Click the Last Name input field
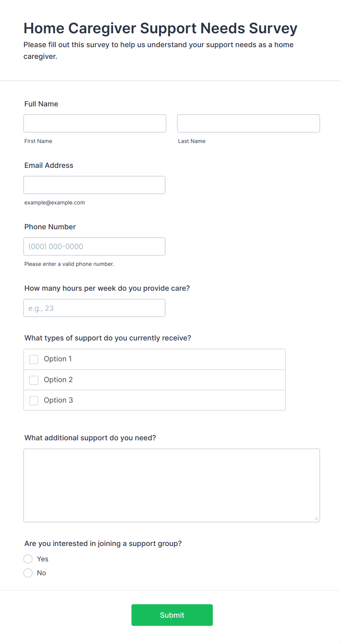The height and width of the screenshot is (644, 340). [x=249, y=123]
